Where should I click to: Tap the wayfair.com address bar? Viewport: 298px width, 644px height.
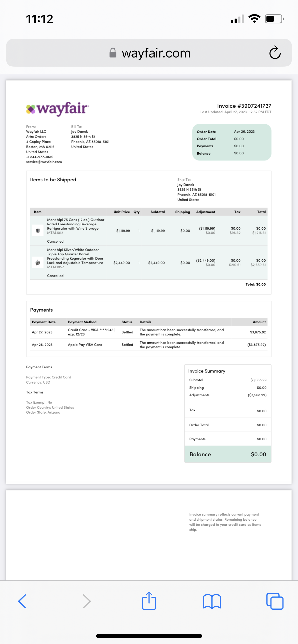point(149,53)
